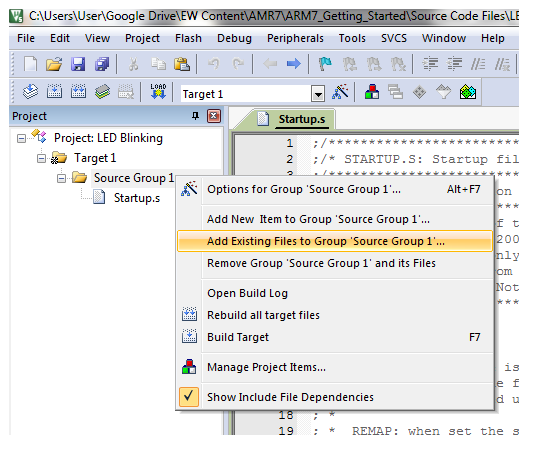Open the Tools menu
This screenshot has height=456, width=537.
pos(352,38)
